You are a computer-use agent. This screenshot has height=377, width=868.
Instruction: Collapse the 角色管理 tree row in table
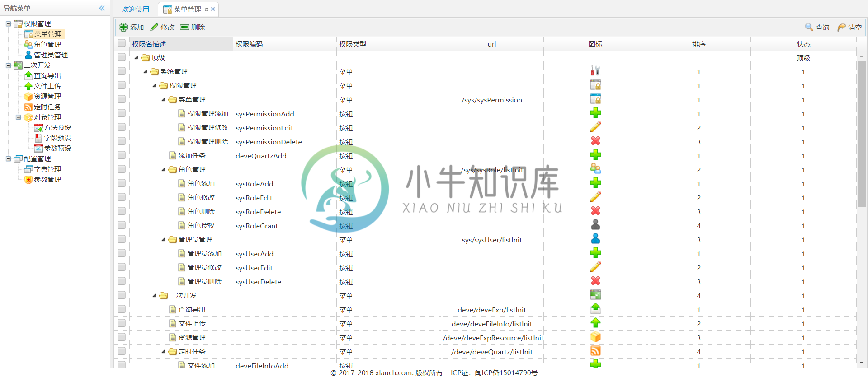163,170
